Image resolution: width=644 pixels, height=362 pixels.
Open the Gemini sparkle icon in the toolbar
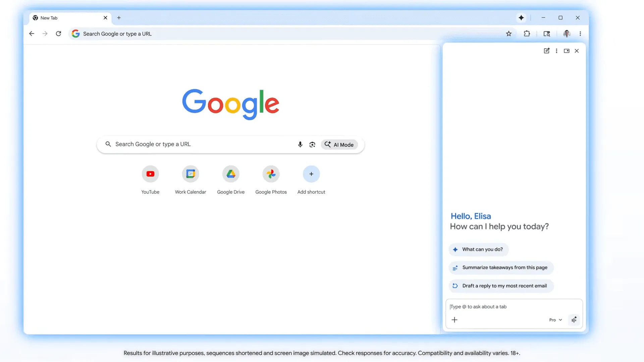point(521,18)
